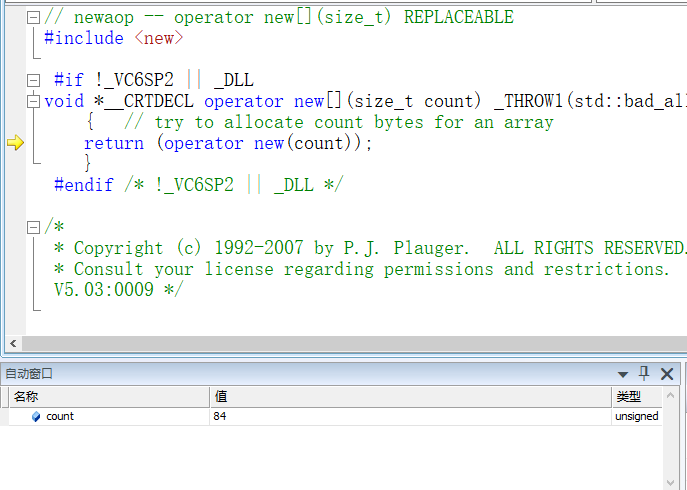Screen dimensions: 687x490
Task: Collapse the newaop comment block outline
Action: click(x=33, y=18)
